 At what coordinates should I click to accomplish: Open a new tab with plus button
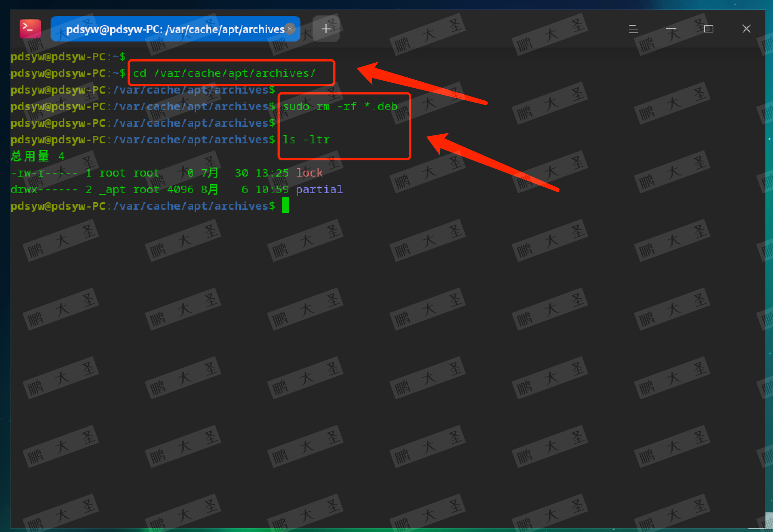tap(326, 29)
